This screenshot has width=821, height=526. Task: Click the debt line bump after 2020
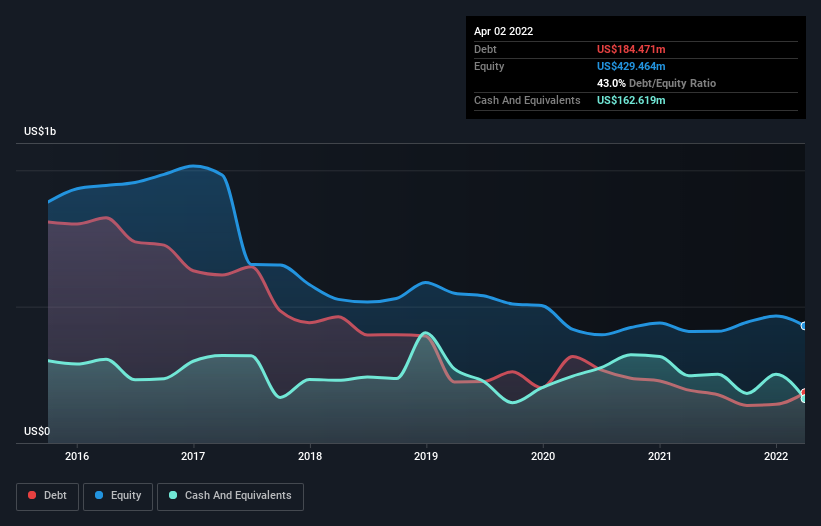(572, 357)
